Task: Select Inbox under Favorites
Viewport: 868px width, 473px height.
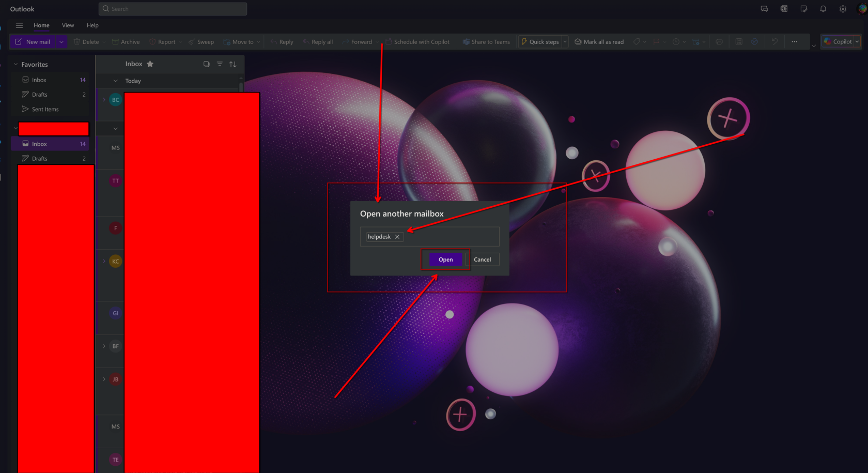Action: (x=50, y=80)
